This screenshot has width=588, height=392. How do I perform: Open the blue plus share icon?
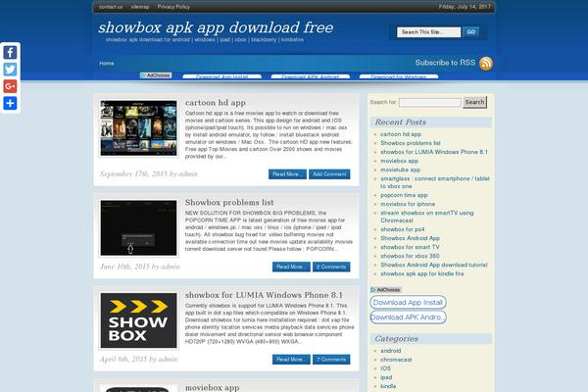(x=10, y=103)
